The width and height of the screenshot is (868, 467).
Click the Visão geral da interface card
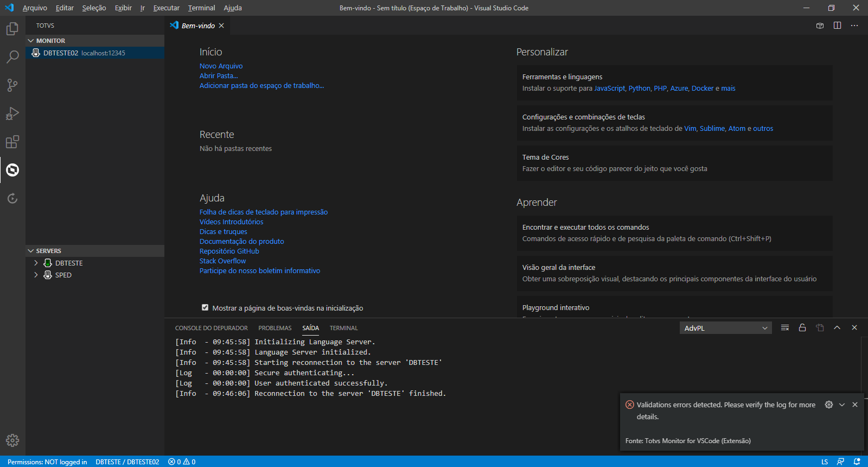[674, 273]
